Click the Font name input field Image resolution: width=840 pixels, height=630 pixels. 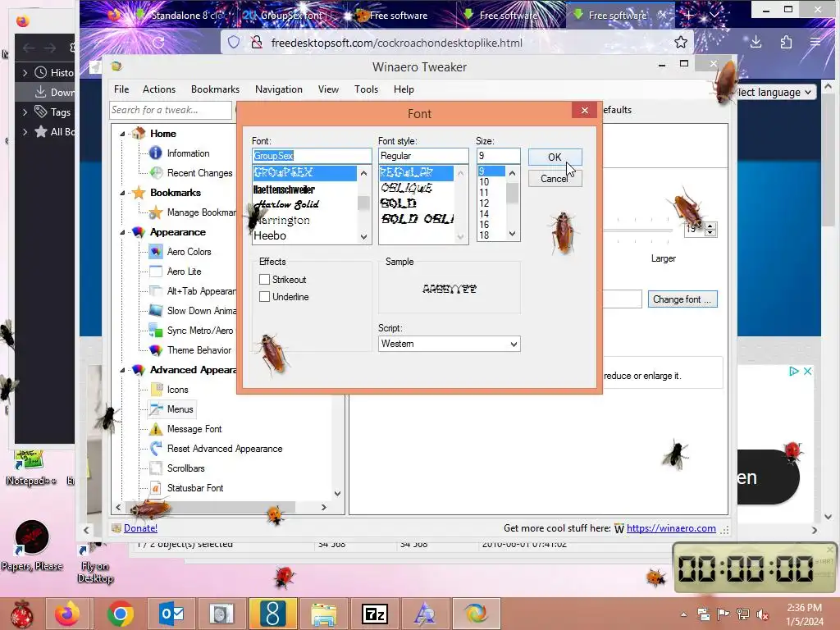click(311, 156)
